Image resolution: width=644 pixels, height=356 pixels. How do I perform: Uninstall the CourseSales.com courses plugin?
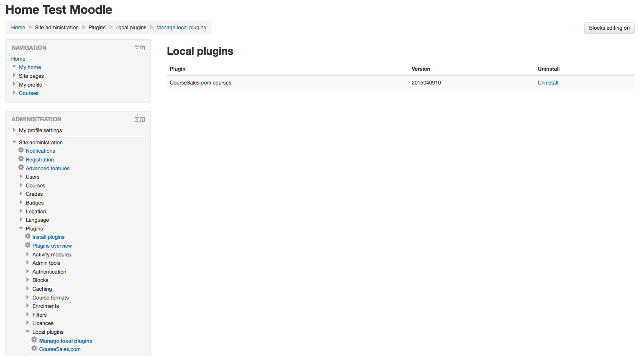pos(548,83)
